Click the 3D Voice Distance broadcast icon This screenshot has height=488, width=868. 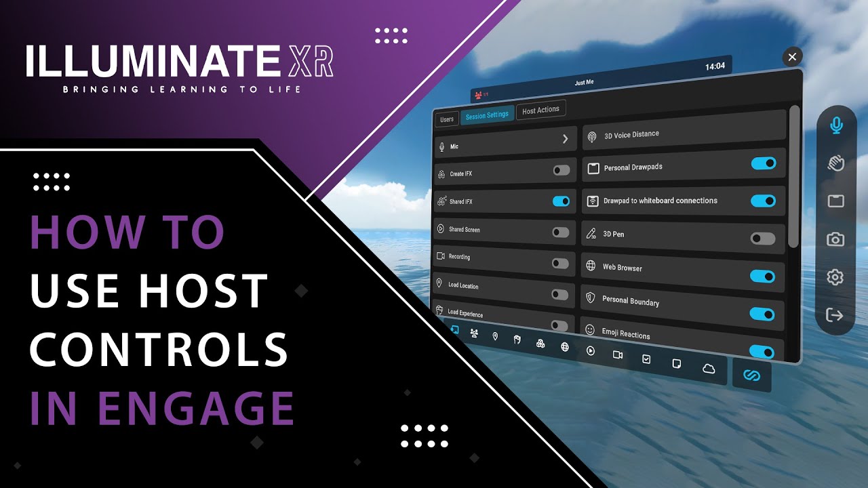[x=592, y=137]
